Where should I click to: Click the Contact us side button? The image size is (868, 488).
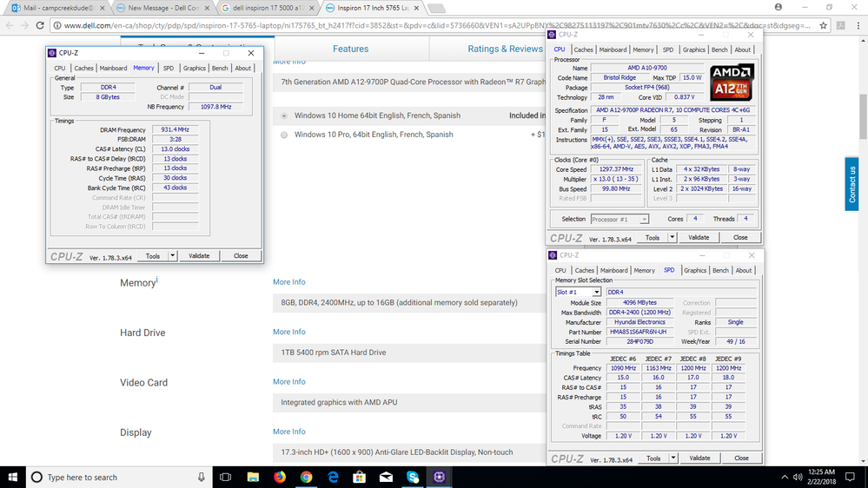click(x=851, y=184)
